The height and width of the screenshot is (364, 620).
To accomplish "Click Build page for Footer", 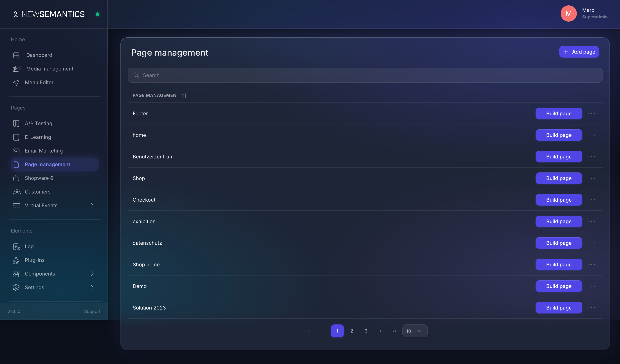I will (x=559, y=113).
